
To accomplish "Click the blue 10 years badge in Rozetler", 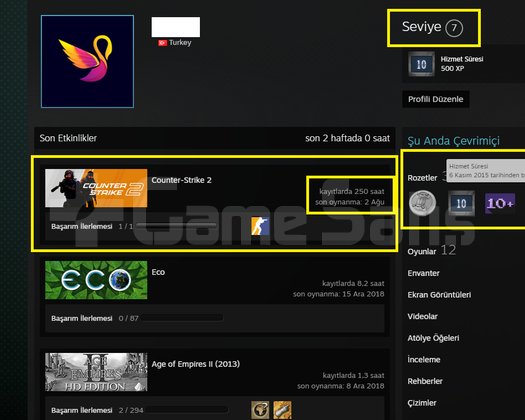I will [x=461, y=203].
